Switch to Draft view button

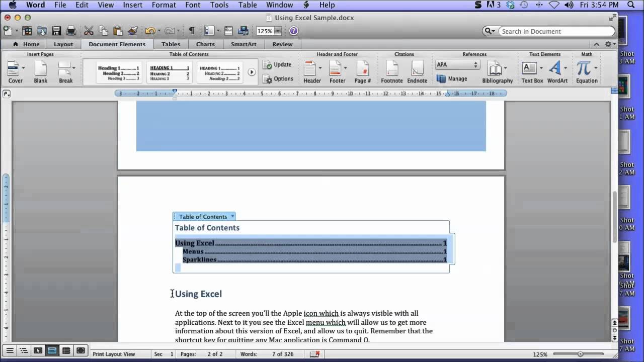point(10,350)
